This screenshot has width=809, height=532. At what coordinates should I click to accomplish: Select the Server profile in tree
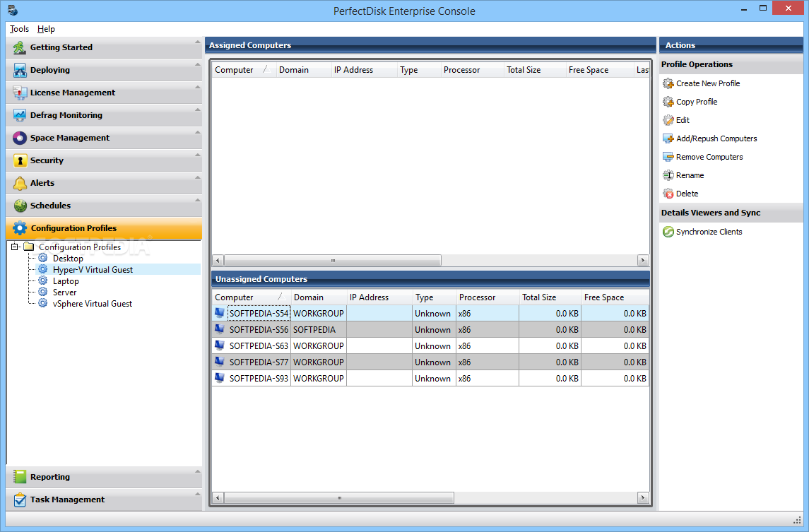(x=64, y=292)
